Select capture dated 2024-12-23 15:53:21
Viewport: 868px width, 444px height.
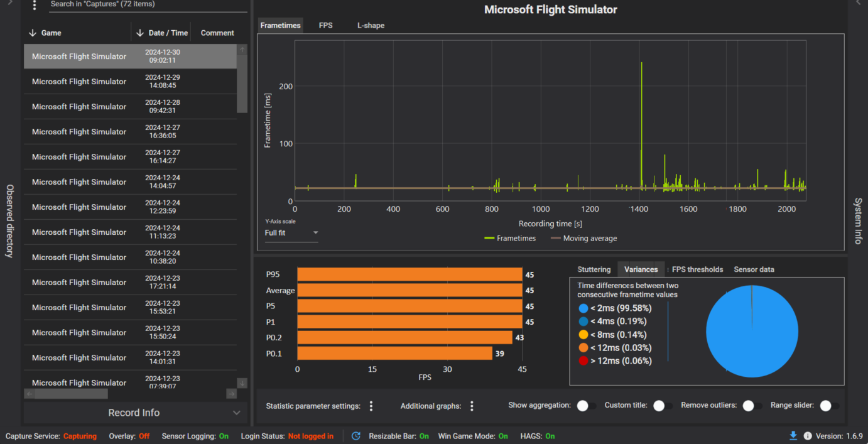[131, 308]
